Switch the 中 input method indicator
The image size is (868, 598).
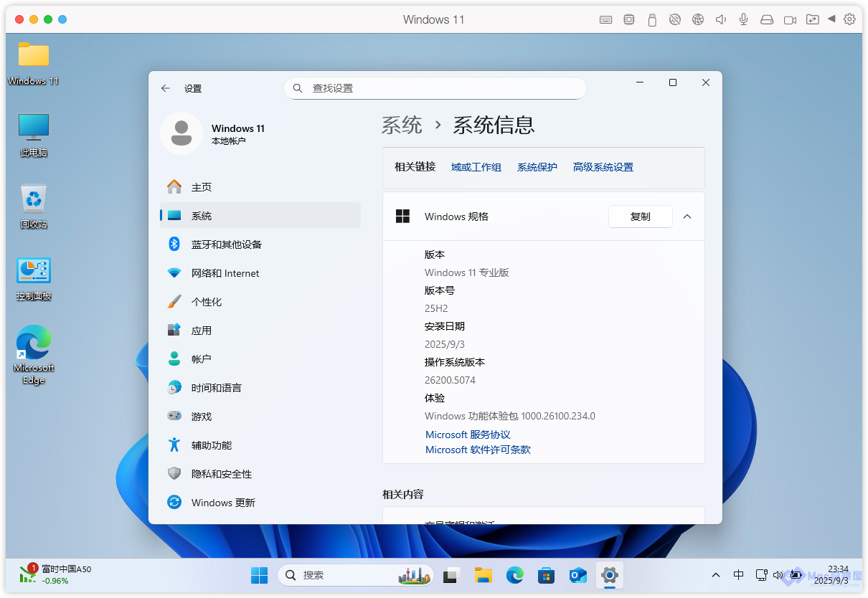(738, 575)
